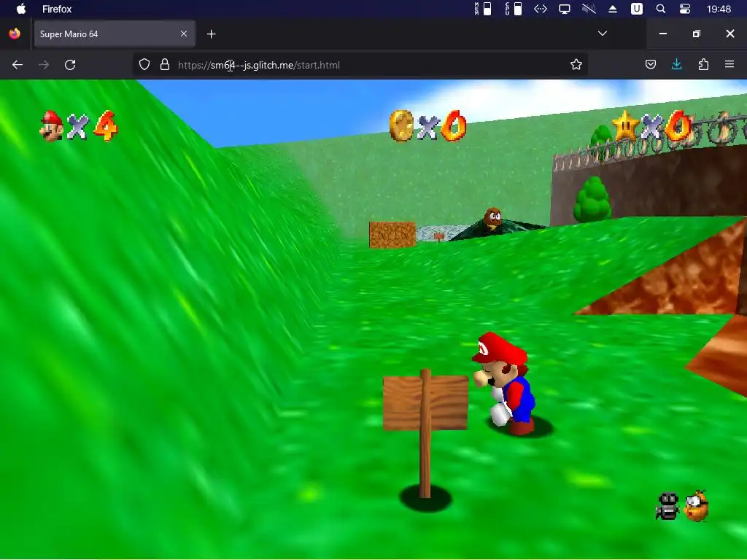Expand the list all tabs chevron
The height and width of the screenshot is (560, 747).
pyautogui.click(x=602, y=34)
